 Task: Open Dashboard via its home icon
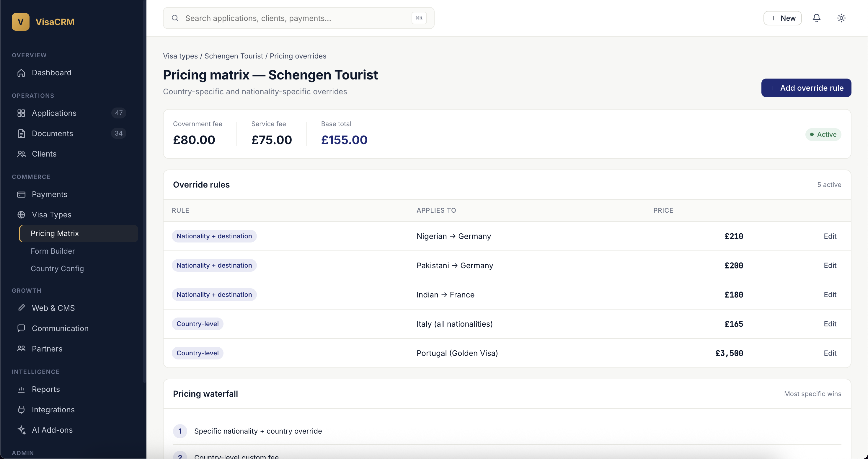tap(21, 73)
